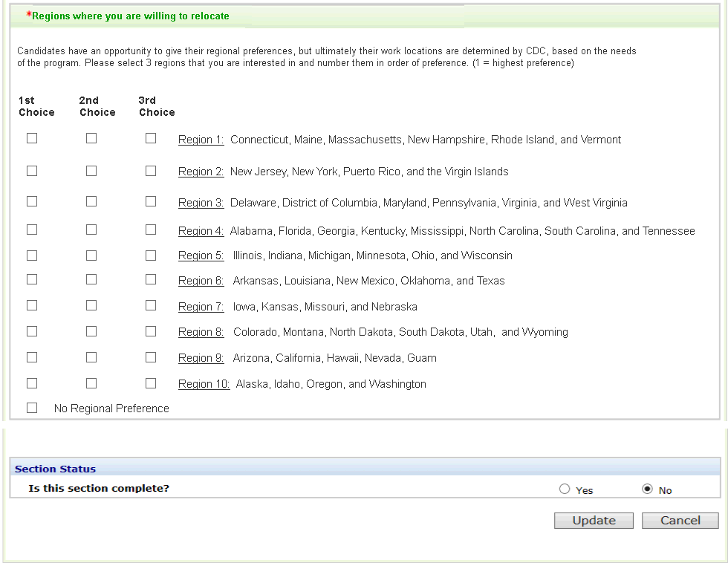The image size is (728, 563).
Task: Enable the No Regional Preference checkbox
Action: (32, 408)
